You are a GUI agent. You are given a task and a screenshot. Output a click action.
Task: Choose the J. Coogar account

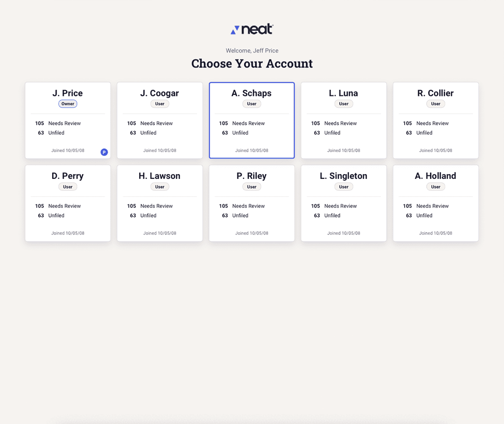160,120
